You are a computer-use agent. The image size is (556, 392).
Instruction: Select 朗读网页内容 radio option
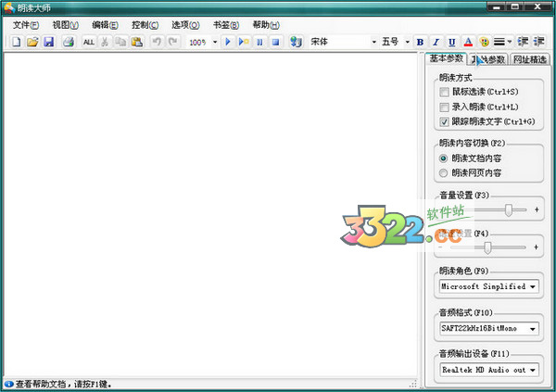[x=445, y=172]
